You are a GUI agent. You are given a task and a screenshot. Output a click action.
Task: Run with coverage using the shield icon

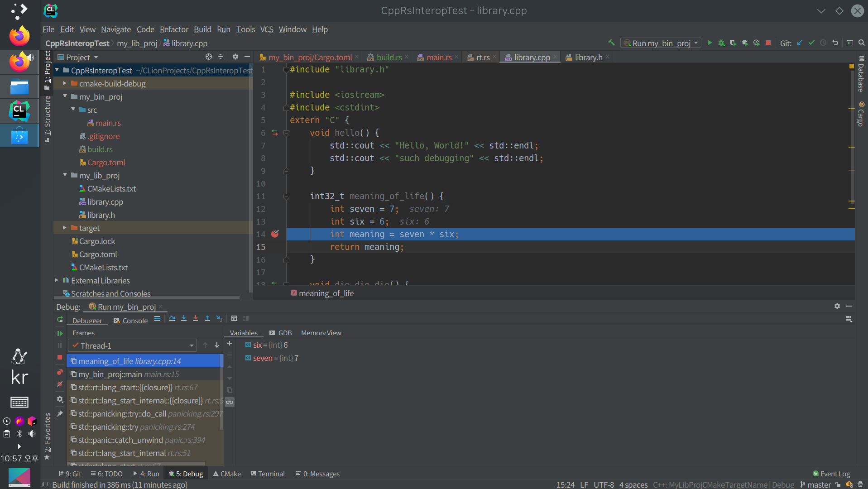coord(733,43)
